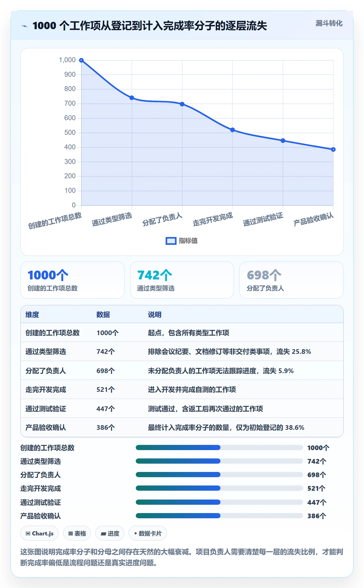Viewport: 364px width, 588px height.
Task: Click the lightning icon beside the title
Action: tap(25, 26)
